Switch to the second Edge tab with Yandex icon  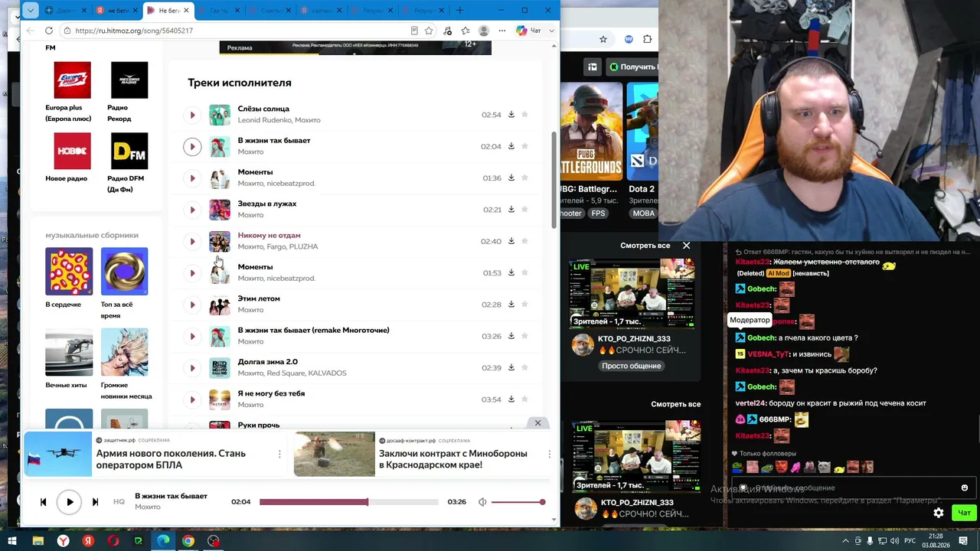[x=116, y=10]
